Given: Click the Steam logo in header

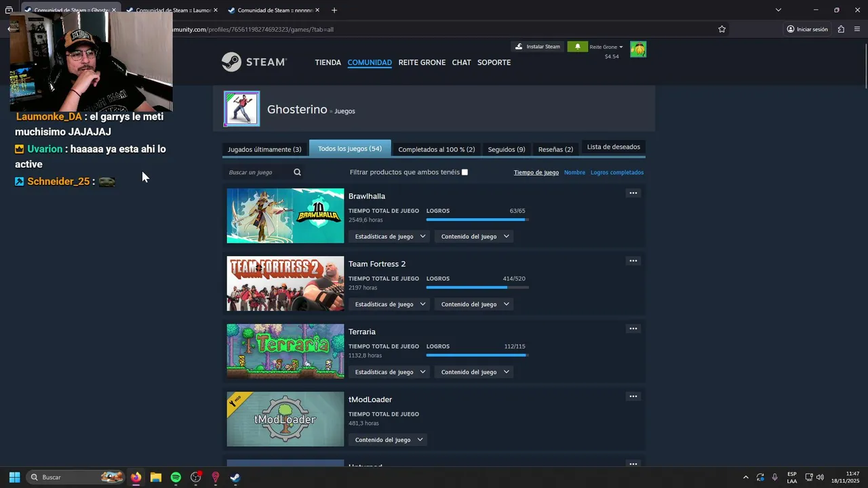Looking at the screenshot, I should 254,62.
